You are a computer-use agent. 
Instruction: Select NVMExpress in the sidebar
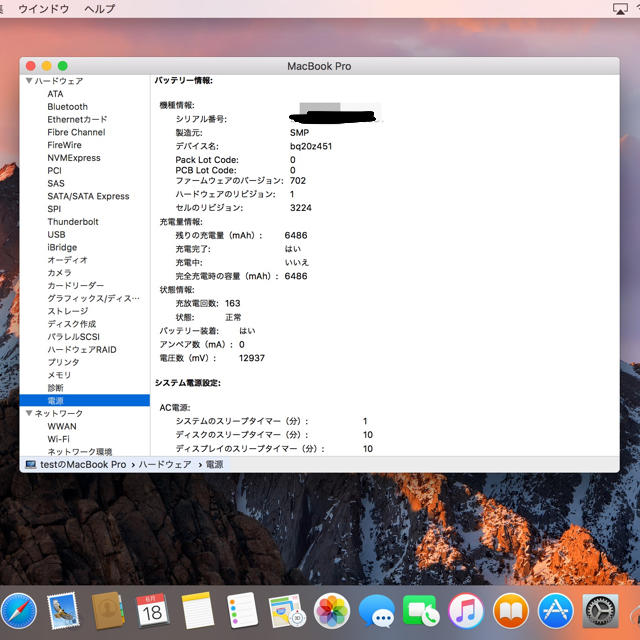click(73, 158)
